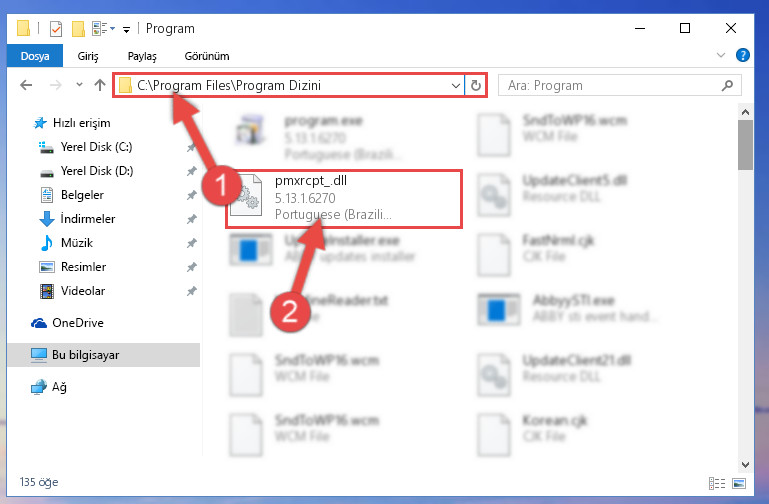Click the Properties checkmark quick access icon
Viewport: 769px width, 504px height.
[x=56, y=29]
